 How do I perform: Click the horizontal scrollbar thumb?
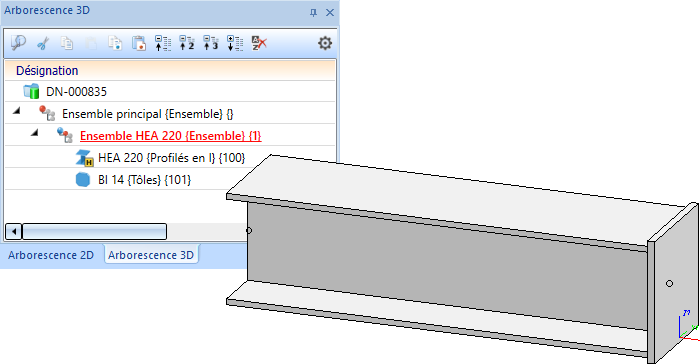[94, 231]
